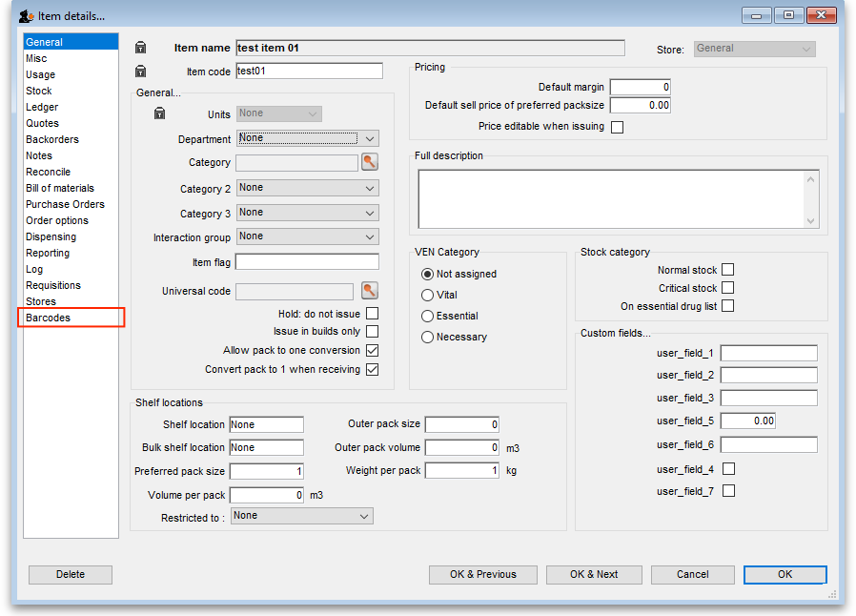Click the lock icon next to Units
The width and height of the screenshot is (856, 616).
[160, 113]
